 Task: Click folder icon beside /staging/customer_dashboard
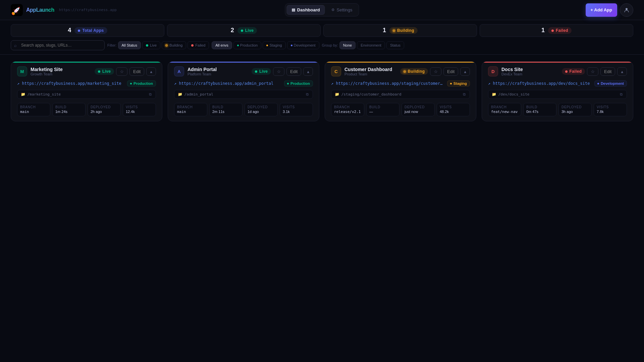337,95
